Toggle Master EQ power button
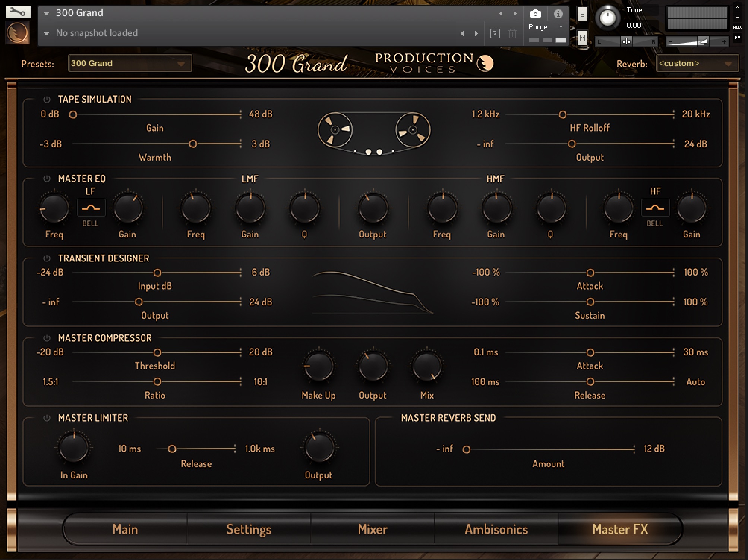 (x=47, y=179)
